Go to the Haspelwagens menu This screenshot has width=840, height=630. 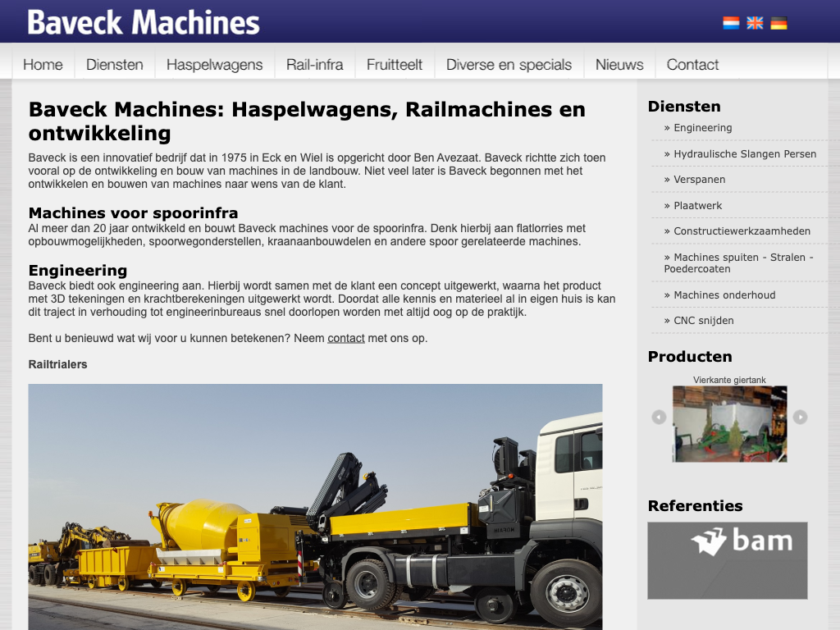(214, 65)
